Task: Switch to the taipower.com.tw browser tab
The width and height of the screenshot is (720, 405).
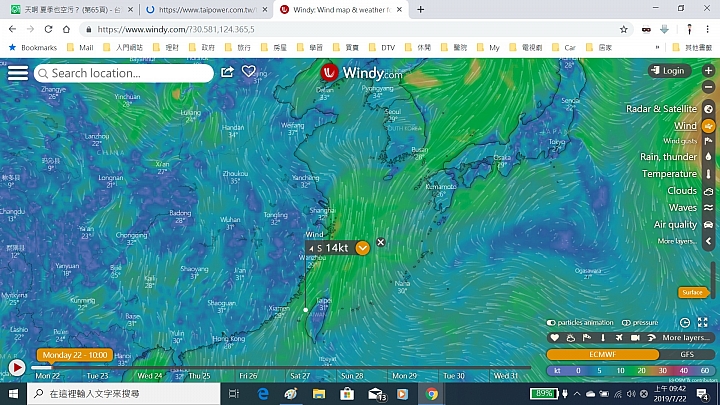Action: (x=207, y=9)
